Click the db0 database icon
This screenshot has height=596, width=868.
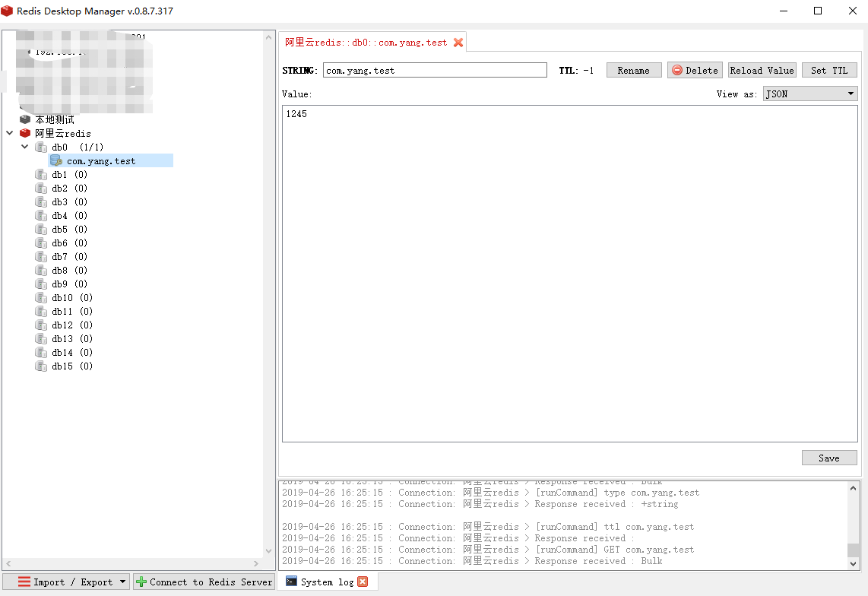[x=41, y=147]
